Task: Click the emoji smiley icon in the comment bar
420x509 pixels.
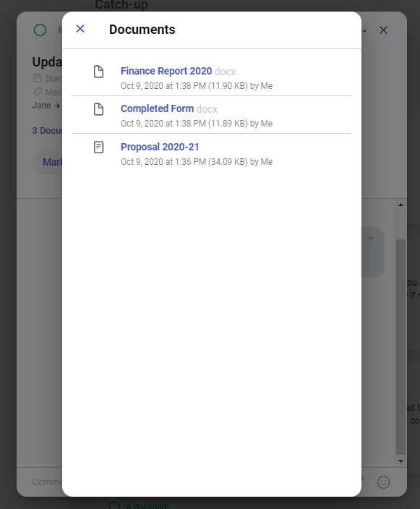Action: [383, 482]
